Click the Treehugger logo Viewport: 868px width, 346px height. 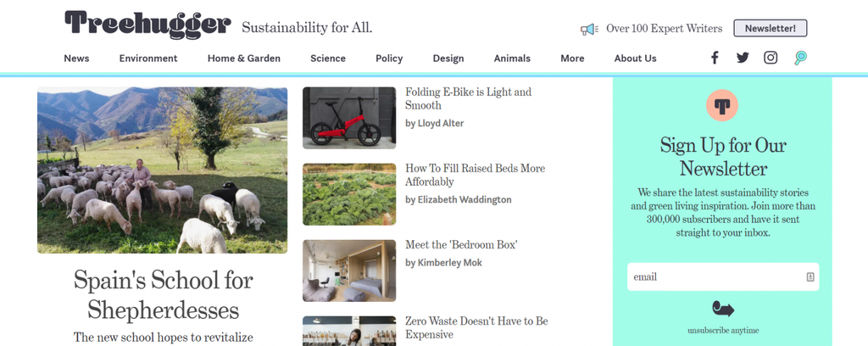pos(147,25)
